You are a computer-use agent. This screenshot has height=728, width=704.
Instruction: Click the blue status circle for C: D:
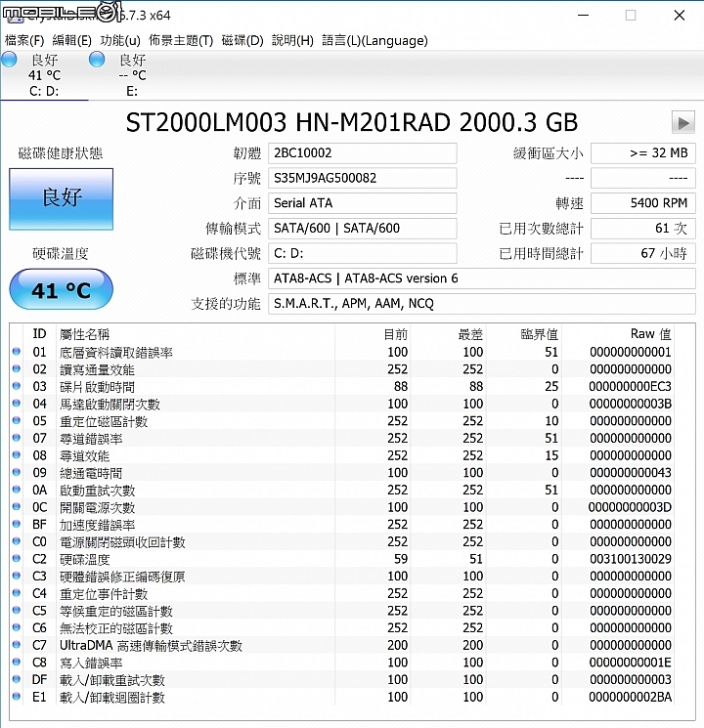(x=9, y=60)
